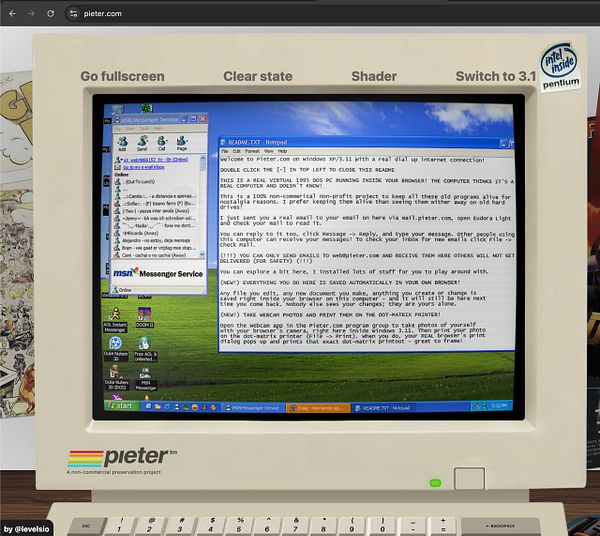The height and width of the screenshot is (536, 600).
Task: Click the system tray icons beside the clock
Action: [x=481, y=406]
